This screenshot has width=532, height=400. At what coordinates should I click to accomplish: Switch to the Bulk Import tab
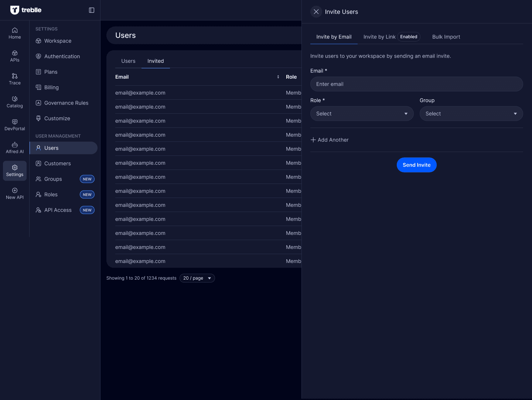tap(446, 37)
